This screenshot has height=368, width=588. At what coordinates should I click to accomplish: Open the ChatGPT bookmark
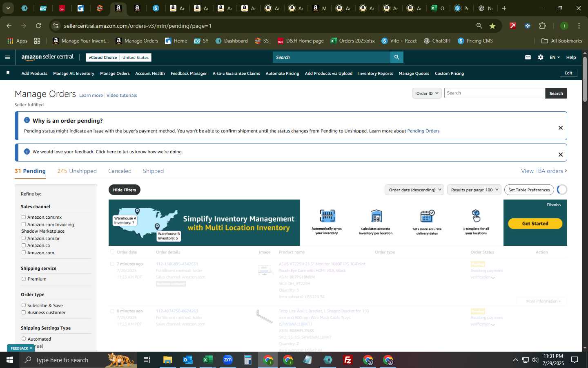pos(437,41)
